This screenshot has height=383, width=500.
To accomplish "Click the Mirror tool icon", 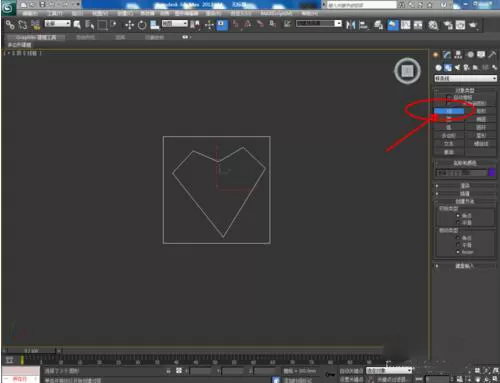I will click(x=351, y=25).
